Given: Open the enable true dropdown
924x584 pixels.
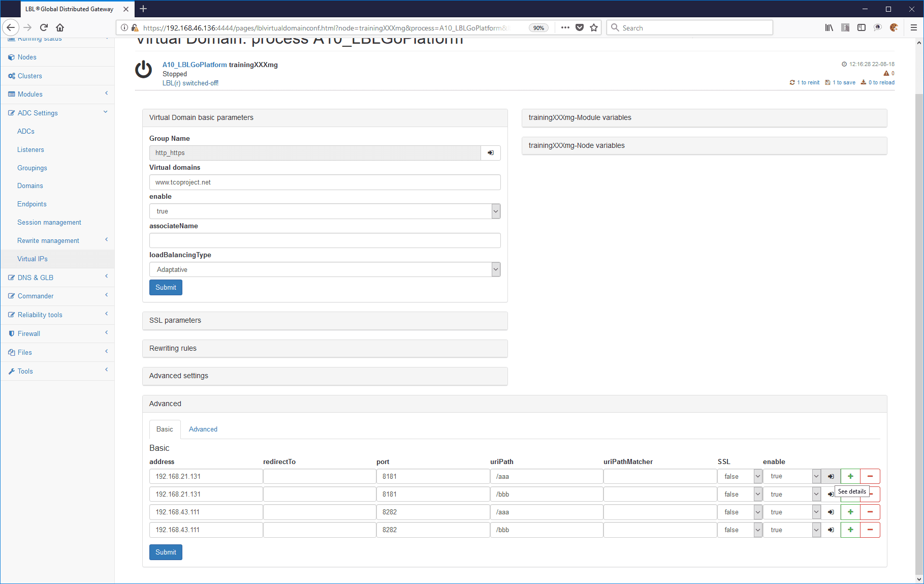Looking at the screenshot, I should click(325, 211).
